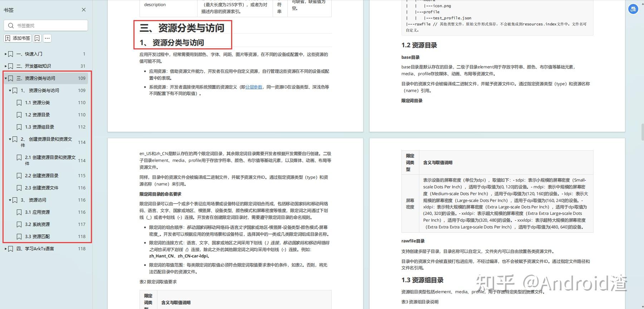This screenshot has width=644, height=309.
Task: Click bookmark icon of 2.3 创建资源文件
Action: click(x=19, y=188)
